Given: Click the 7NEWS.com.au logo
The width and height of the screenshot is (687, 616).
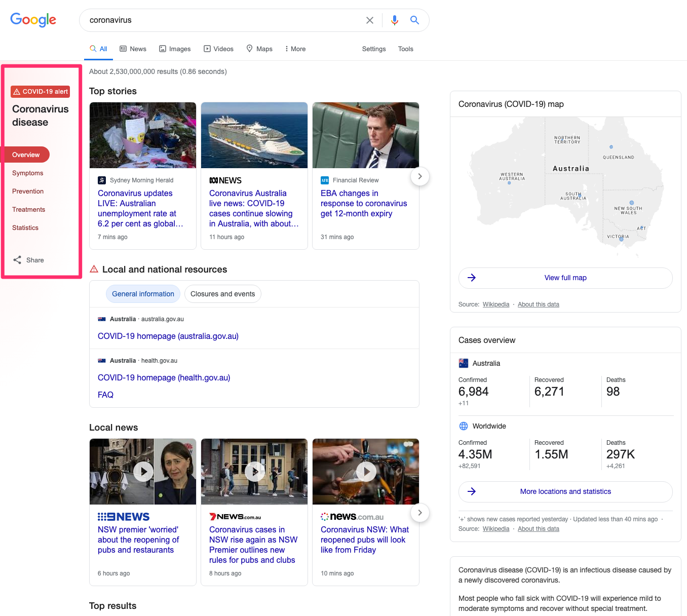Looking at the screenshot, I should [x=235, y=517].
